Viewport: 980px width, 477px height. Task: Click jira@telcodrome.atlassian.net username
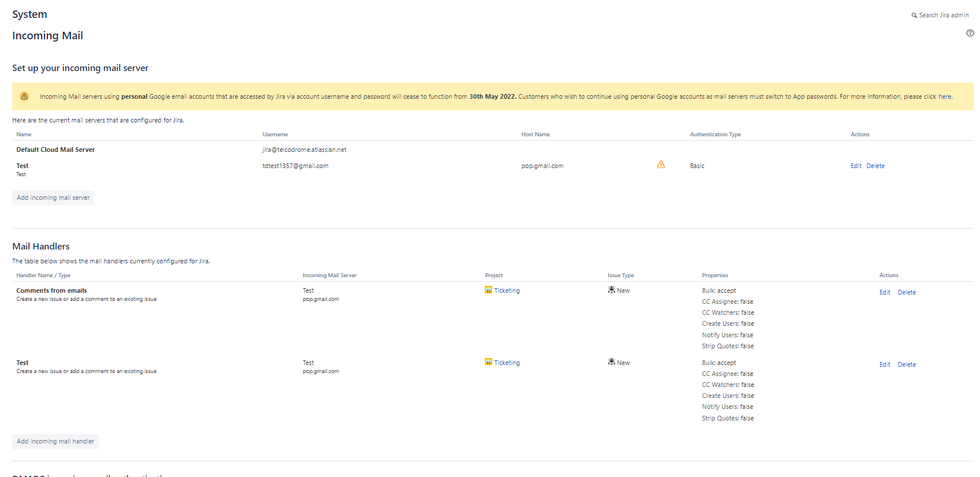305,150
